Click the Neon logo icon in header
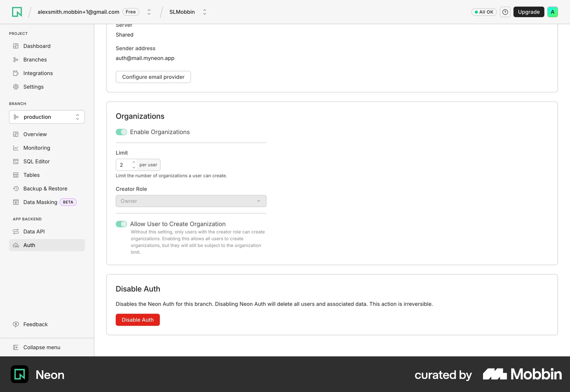 coord(17,12)
